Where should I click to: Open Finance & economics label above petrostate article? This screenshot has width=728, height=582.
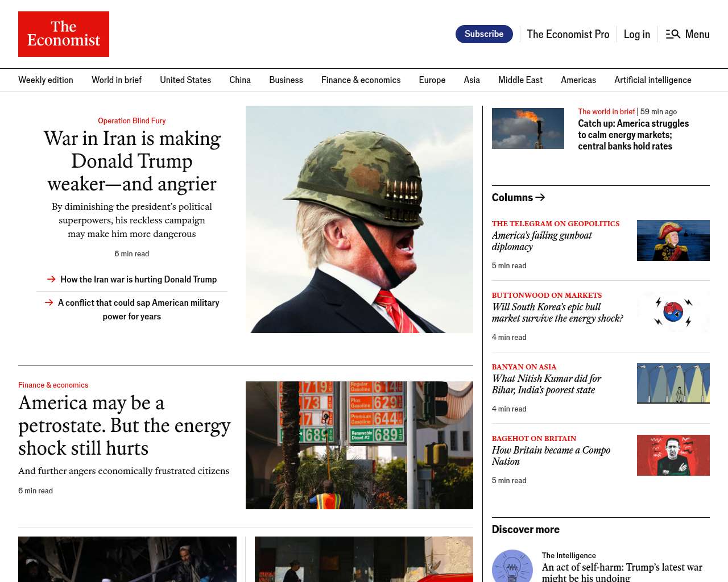(53, 385)
